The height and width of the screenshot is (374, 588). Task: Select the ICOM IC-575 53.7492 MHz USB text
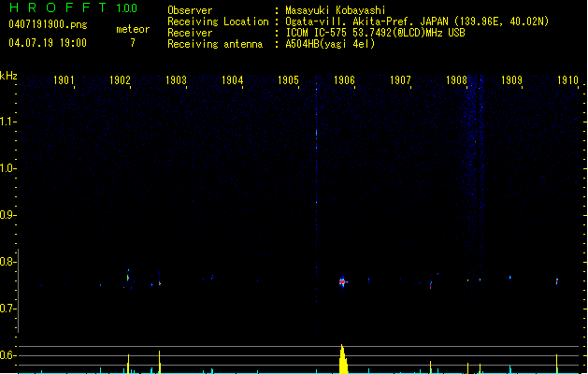(x=376, y=33)
